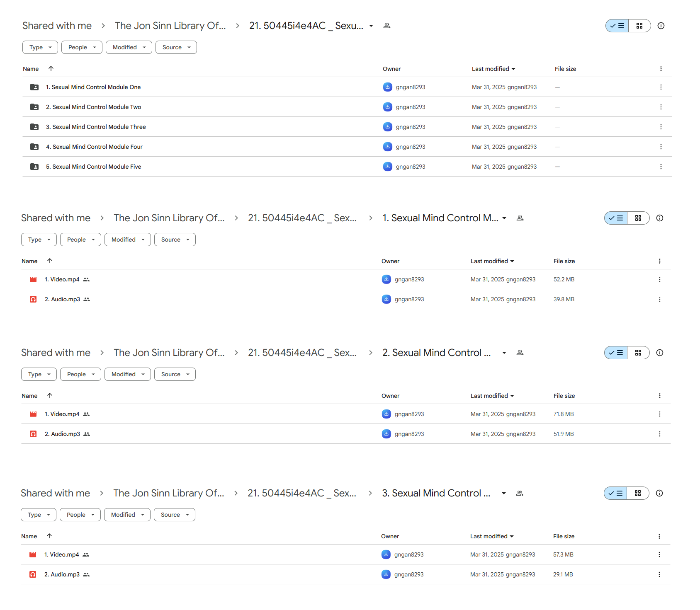Open more actions for Module Five folder row
The height and width of the screenshot is (610, 700).
coord(661,167)
